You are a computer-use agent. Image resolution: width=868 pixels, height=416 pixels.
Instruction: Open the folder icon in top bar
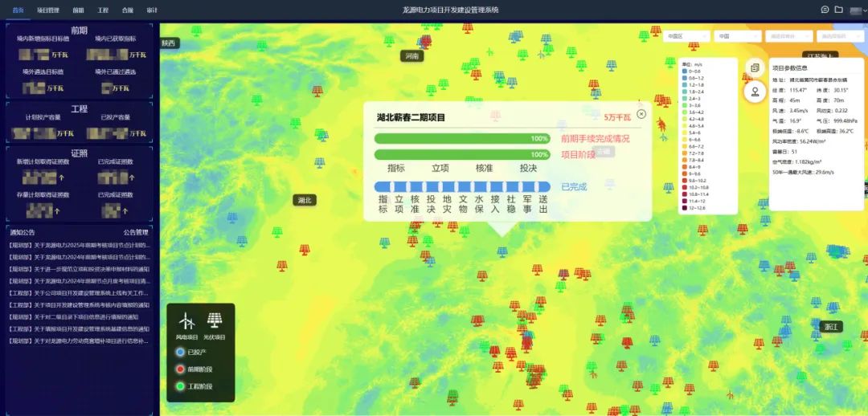pos(838,10)
